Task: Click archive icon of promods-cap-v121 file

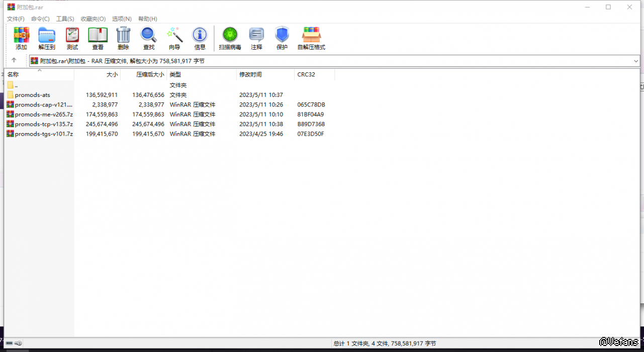Action: pos(10,104)
